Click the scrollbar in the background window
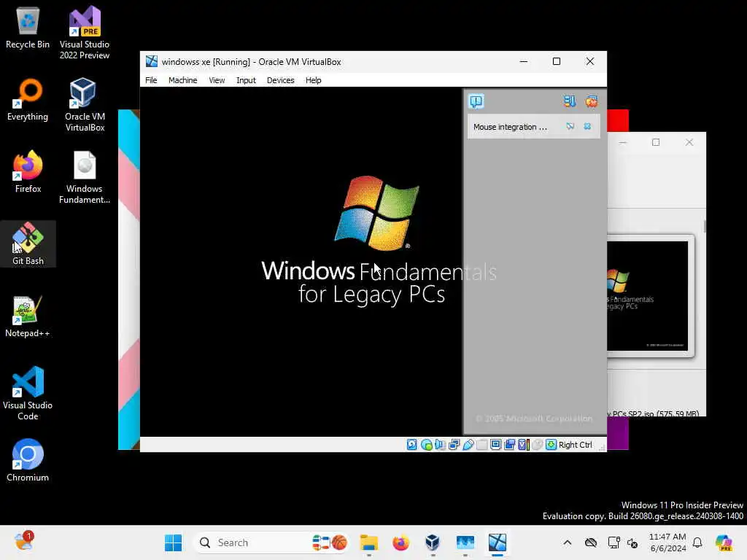This screenshot has width=747, height=560. (x=704, y=226)
